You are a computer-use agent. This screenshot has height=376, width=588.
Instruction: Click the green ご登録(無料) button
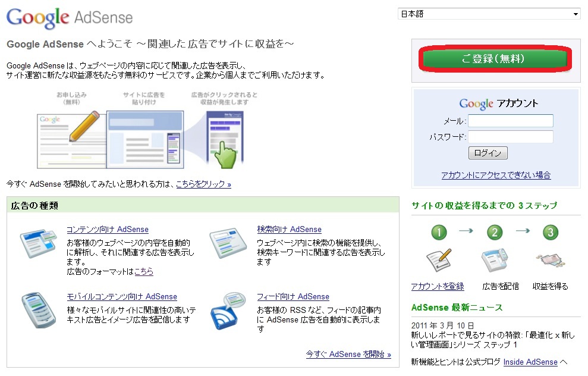pyautogui.click(x=493, y=59)
